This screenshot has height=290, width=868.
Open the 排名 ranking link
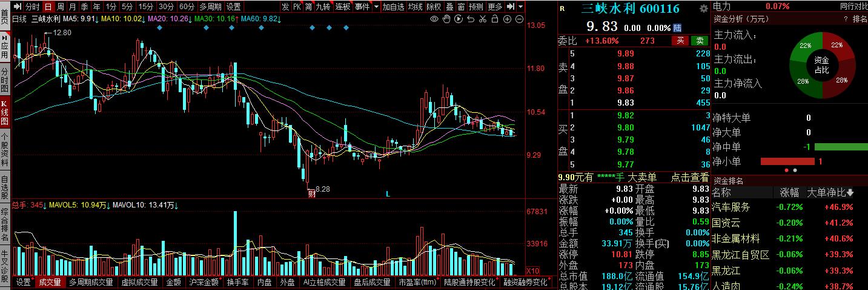click(x=860, y=19)
